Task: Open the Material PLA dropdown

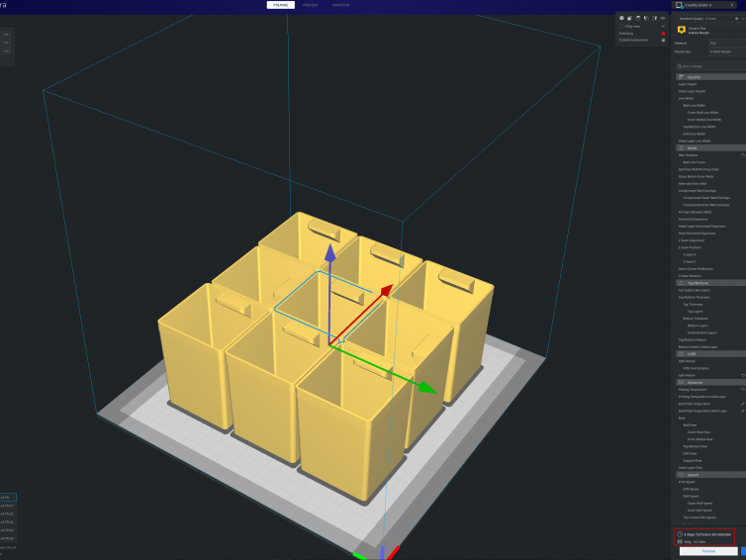Action: [x=727, y=44]
